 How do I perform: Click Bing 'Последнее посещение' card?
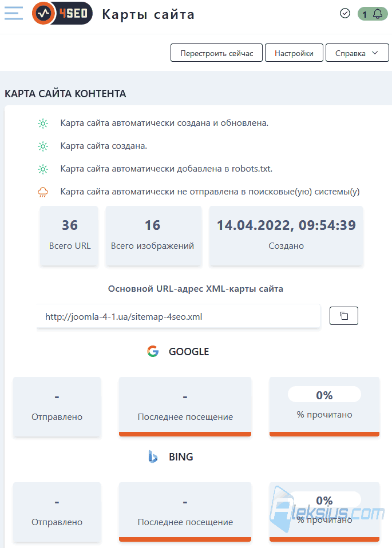click(x=185, y=512)
